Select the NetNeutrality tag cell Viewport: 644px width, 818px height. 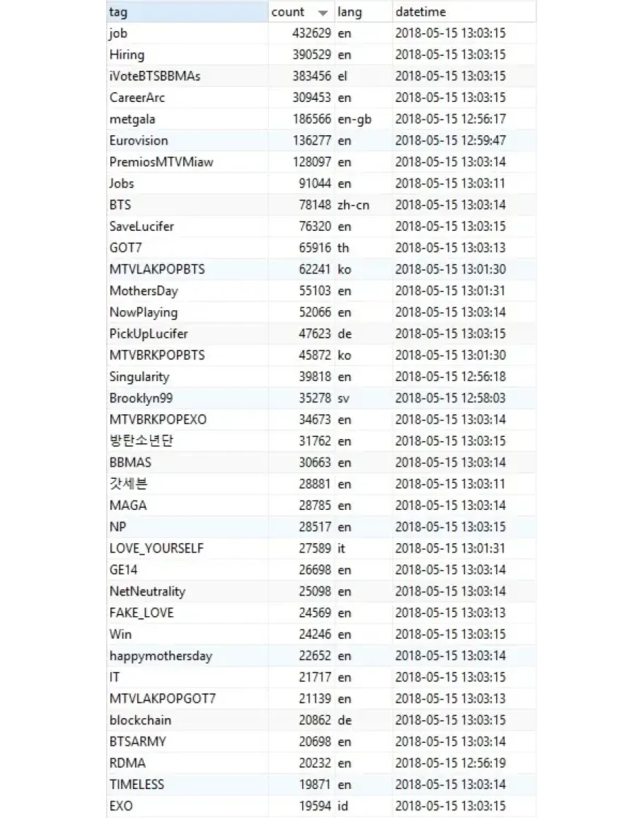[x=147, y=591]
